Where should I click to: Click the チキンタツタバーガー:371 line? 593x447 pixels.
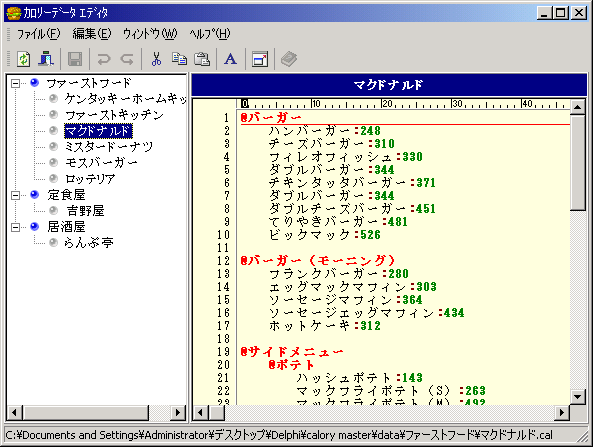[x=352, y=183]
